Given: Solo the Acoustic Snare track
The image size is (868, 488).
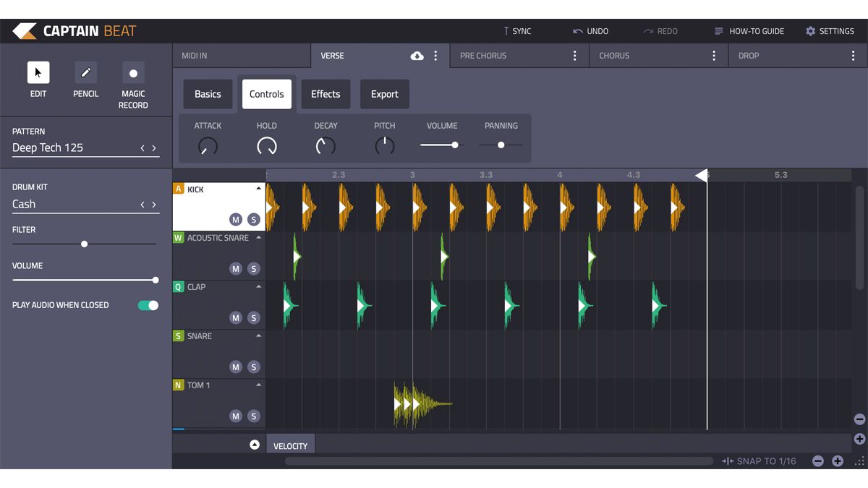Looking at the screenshot, I should pyautogui.click(x=253, y=269).
